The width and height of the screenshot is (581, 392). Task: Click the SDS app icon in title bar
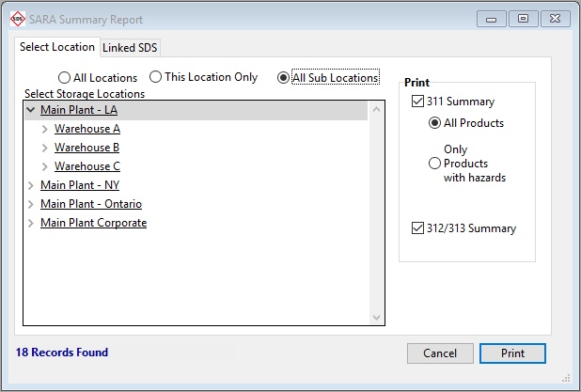(x=17, y=20)
